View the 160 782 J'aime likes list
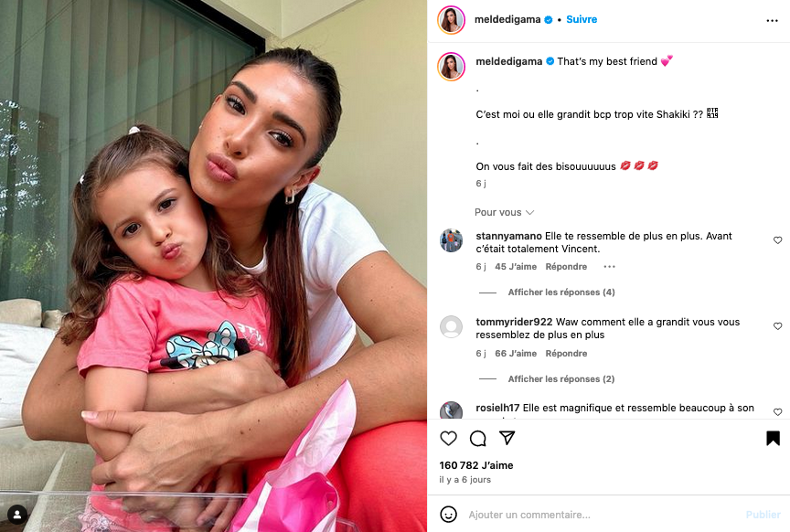Screen dimensions: 790x532 (x=476, y=465)
